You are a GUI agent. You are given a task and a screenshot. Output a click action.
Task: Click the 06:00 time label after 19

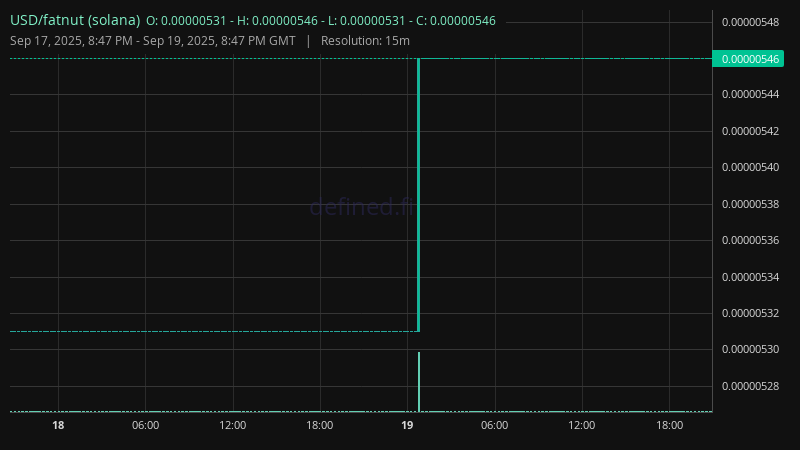[x=494, y=426]
